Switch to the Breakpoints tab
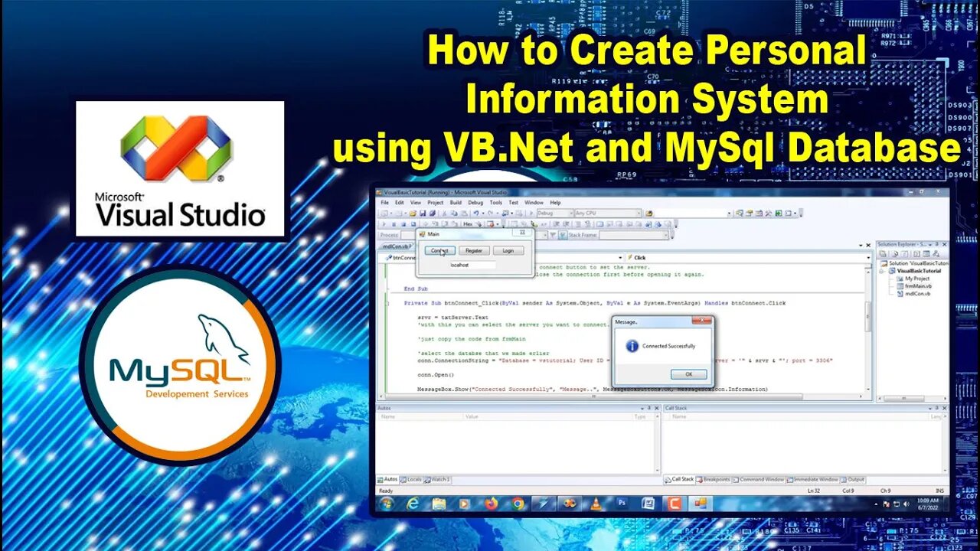 click(x=713, y=479)
